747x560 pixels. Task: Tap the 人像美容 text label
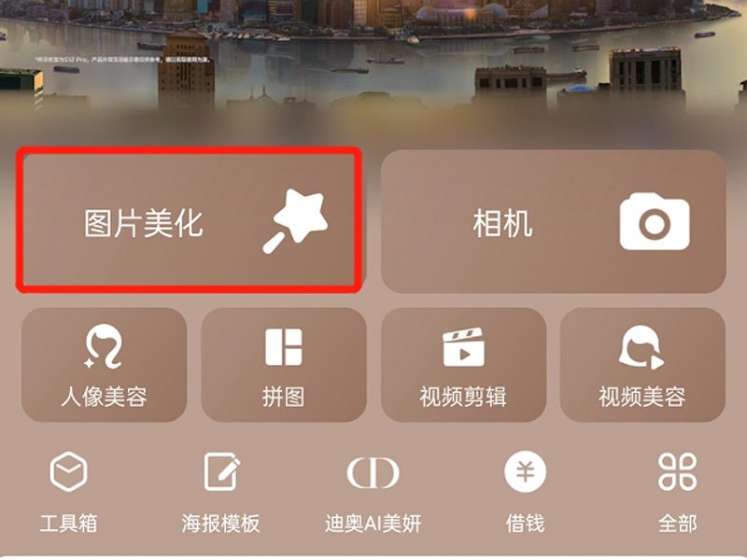(104, 397)
